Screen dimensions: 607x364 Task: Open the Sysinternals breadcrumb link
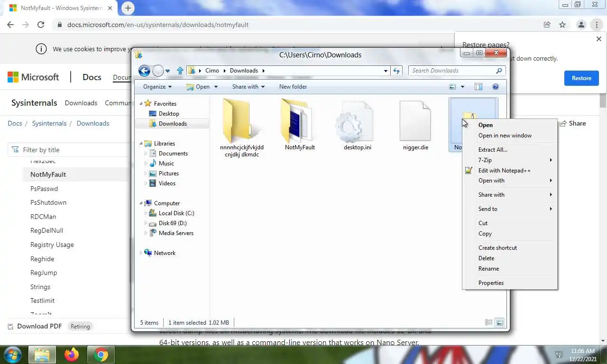[x=49, y=123]
